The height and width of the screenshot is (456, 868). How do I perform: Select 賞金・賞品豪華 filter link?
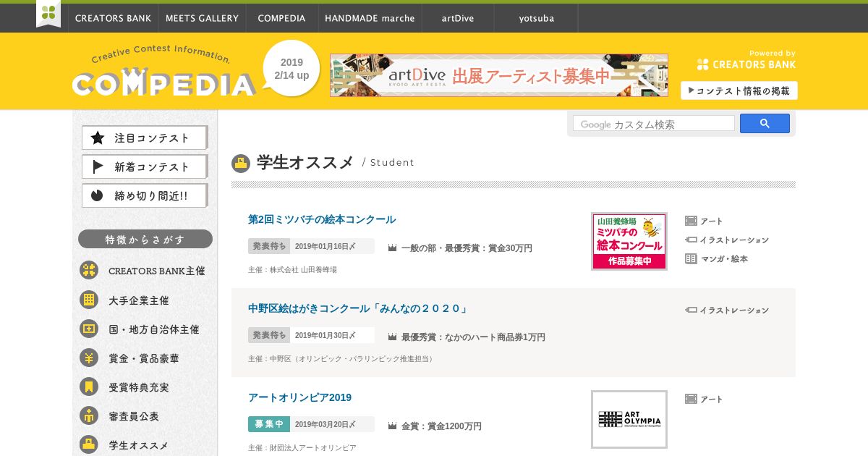(x=144, y=358)
